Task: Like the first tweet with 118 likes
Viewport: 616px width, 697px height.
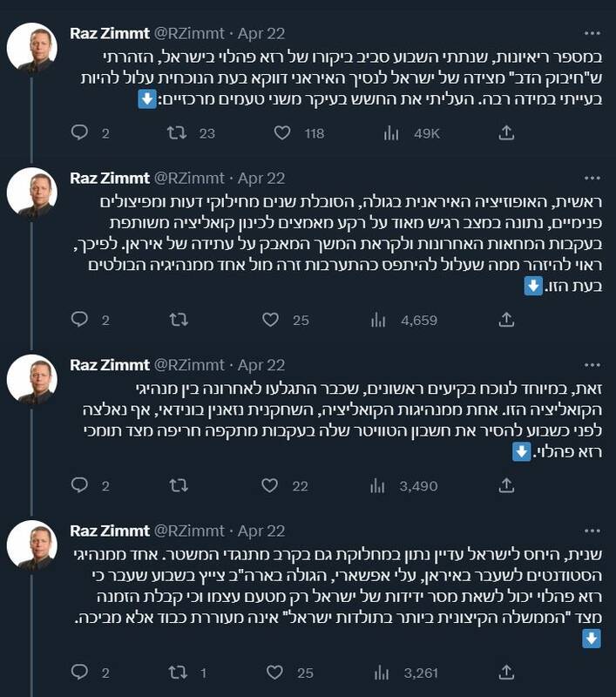Action: [282, 133]
